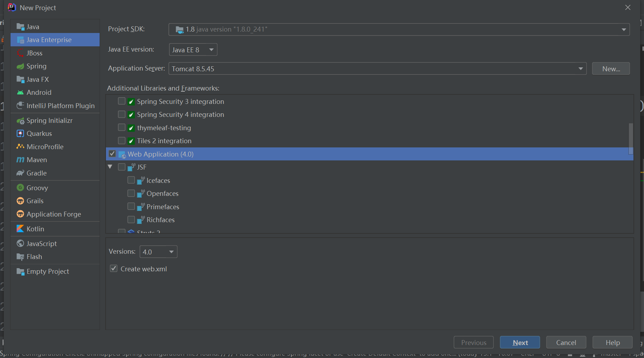Enable the Icefaces checkbox
The height and width of the screenshot is (358, 644).
coord(131,180)
